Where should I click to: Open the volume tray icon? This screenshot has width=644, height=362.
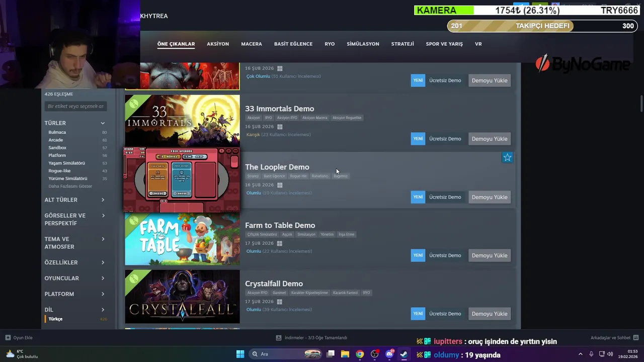click(610, 354)
